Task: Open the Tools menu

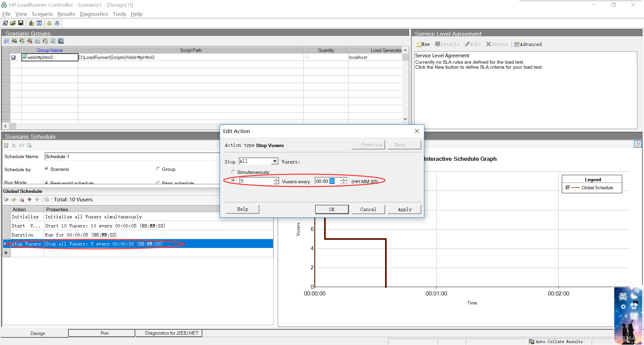Action: pos(119,14)
